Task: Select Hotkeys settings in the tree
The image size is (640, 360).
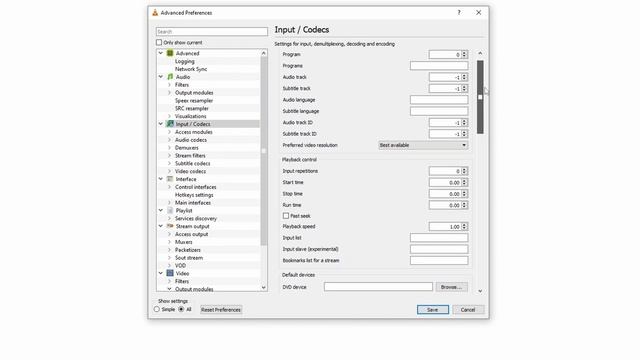Action: point(194,195)
